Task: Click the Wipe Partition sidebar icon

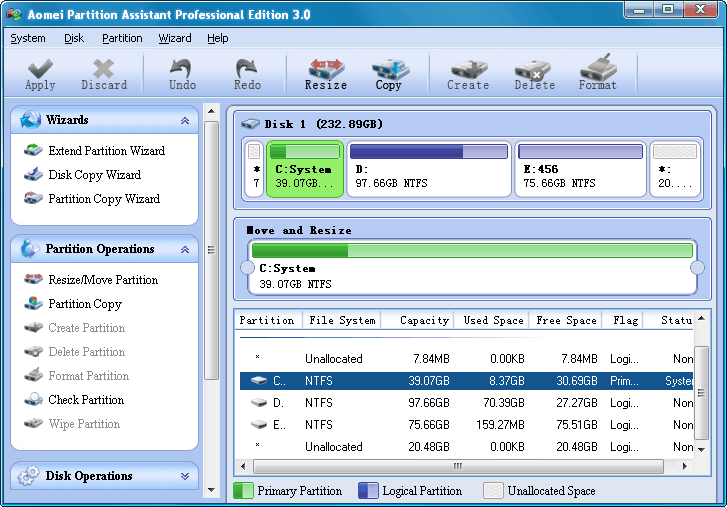Action: click(x=33, y=423)
